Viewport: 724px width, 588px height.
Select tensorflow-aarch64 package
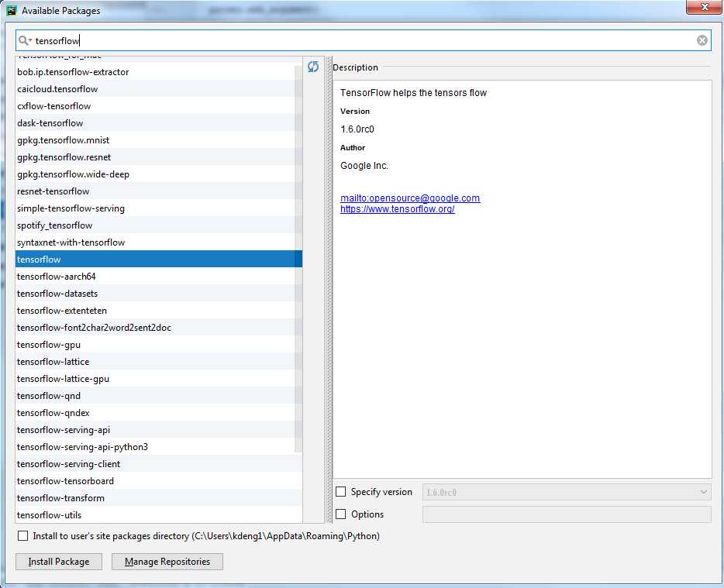pyautogui.click(x=159, y=277)
